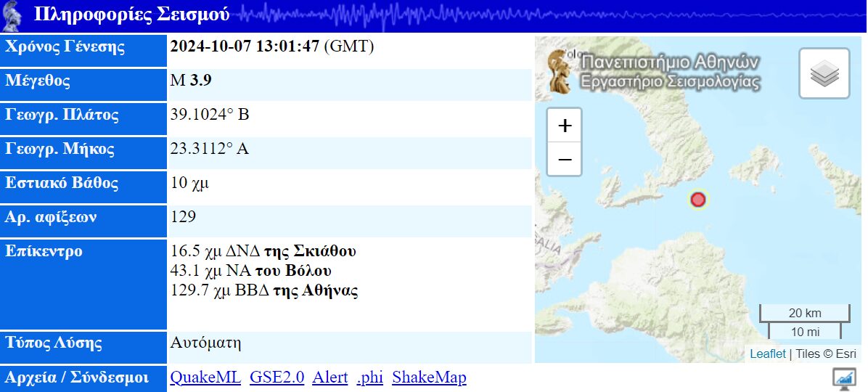Open the GSE2.0 file link

(277, 377)
